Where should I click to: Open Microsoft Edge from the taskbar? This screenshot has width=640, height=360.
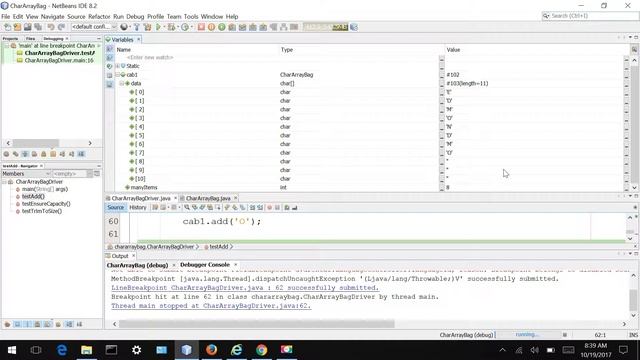62,350
